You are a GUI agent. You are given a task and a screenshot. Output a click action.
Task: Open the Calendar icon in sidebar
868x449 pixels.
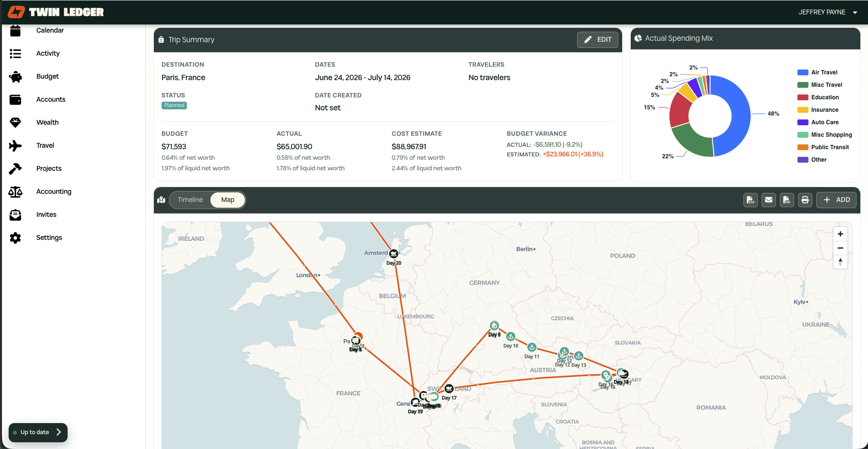point(15,31)
